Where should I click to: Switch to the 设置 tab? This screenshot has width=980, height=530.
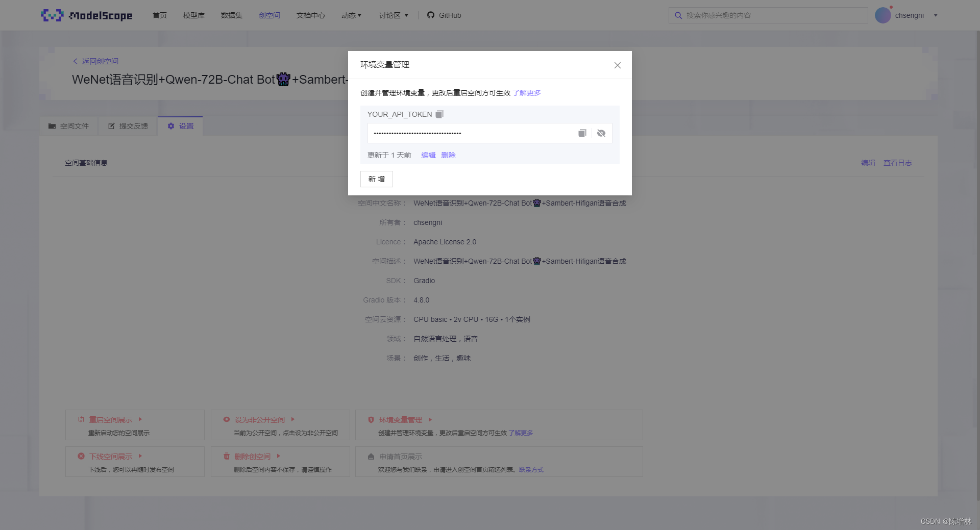point(180,126)
